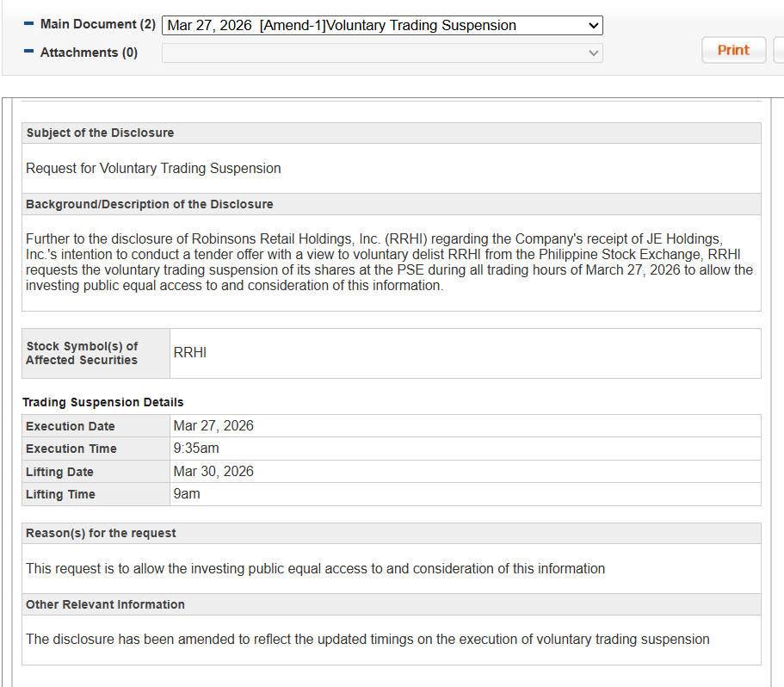The height and width of the screenshot is (687, 784).
Task: Click the paragraph about Robinsons Retail Holdings
Action: [x=389, y=262]
